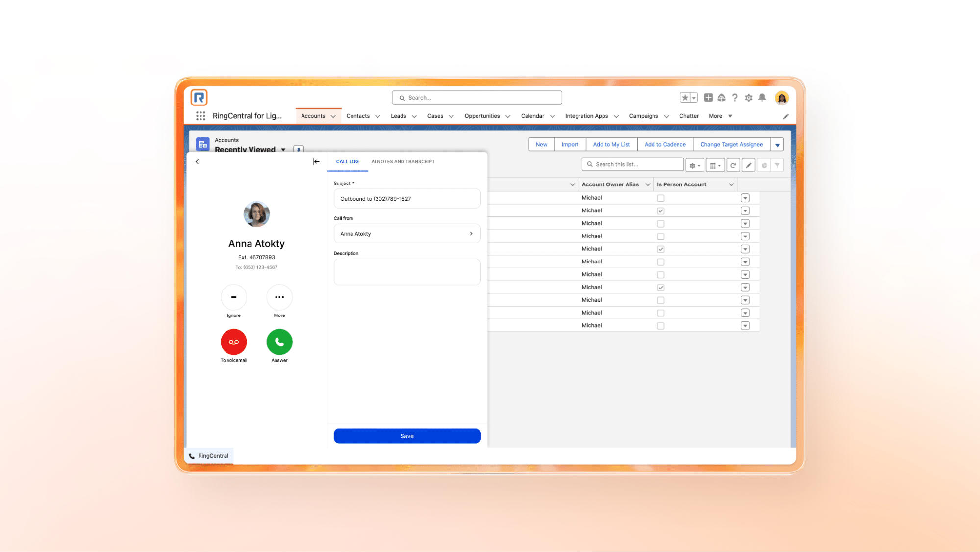The image size is (980, 552).
Task: Switch to AI Notes and Transcript tab
Action: [402, 161]
